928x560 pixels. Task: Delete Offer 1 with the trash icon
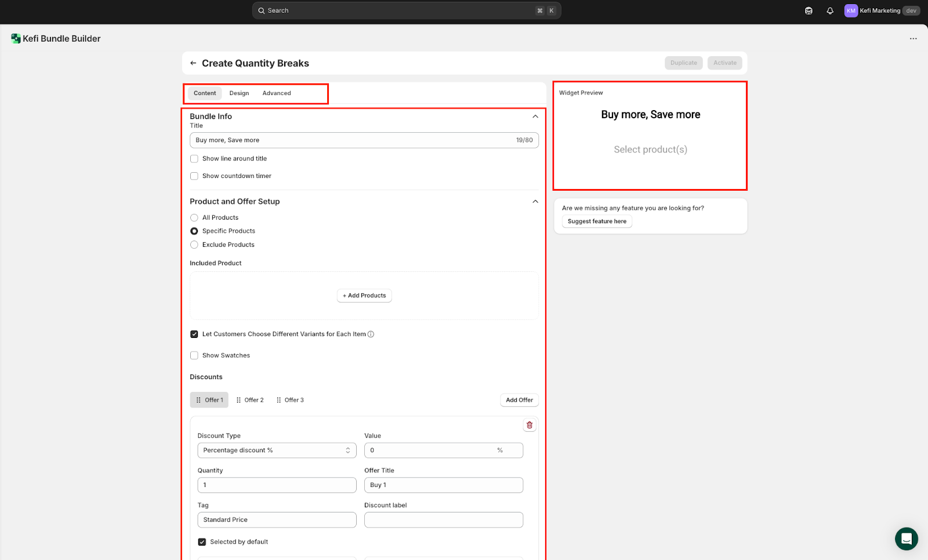[529, 426]
